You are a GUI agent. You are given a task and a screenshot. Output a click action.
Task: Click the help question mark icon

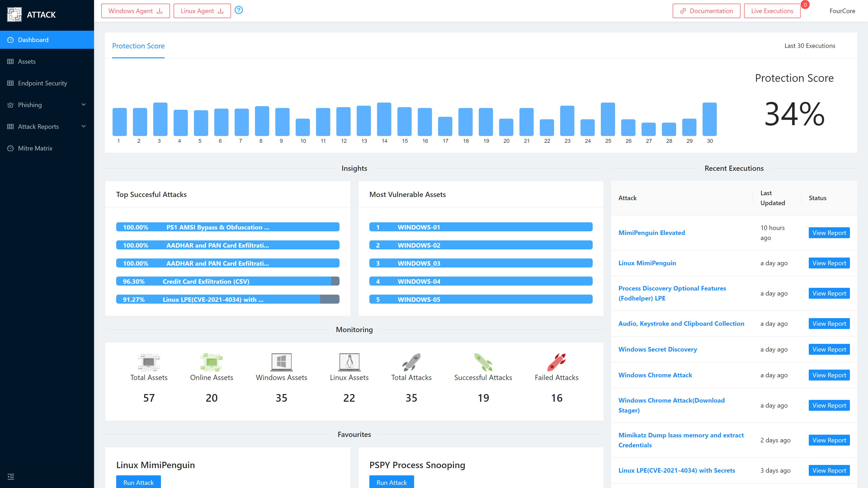(x=239, y=10)
